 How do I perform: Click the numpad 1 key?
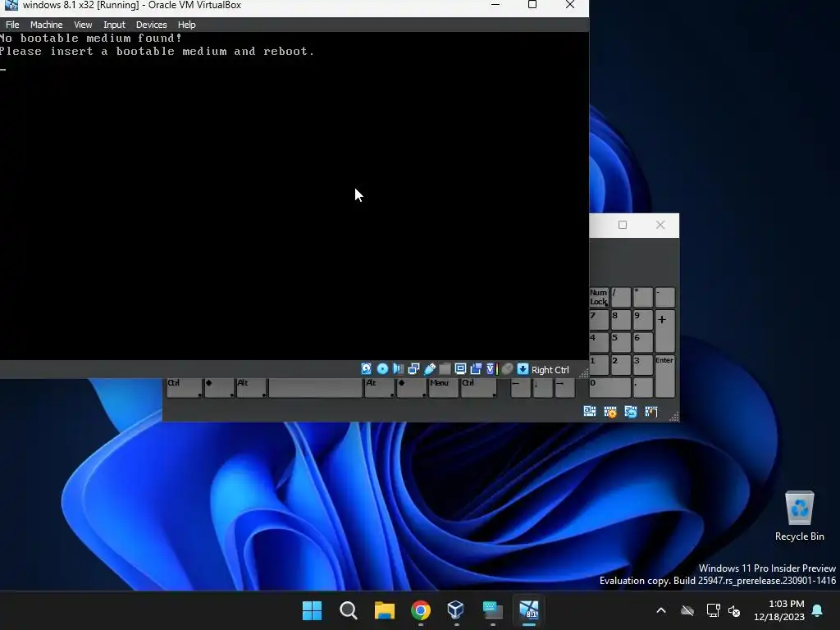tap(599, 365)
